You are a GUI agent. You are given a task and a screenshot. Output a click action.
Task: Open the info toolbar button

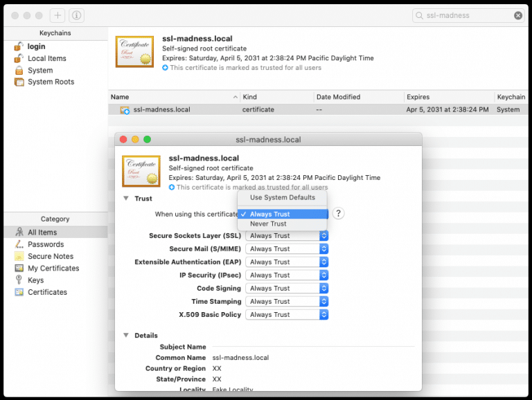pos(77,15)
